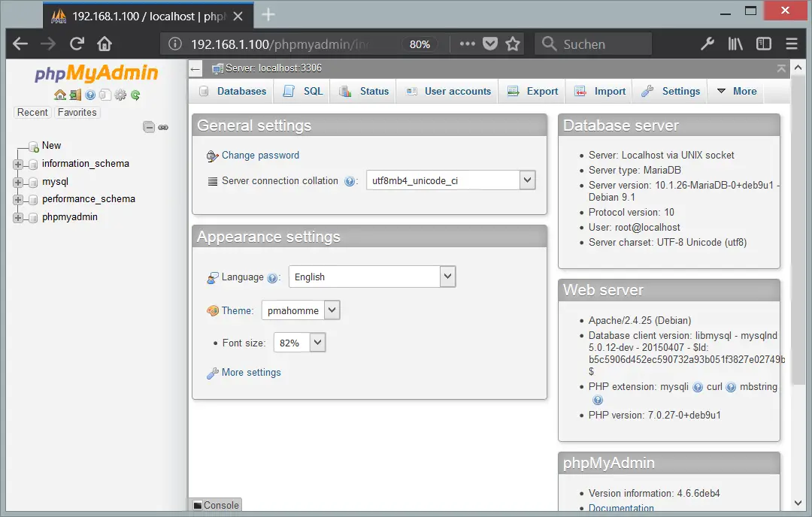Viewport: 812px width, 517px height.
Task: Go back with browser back arrow
Action: point(20,44)
